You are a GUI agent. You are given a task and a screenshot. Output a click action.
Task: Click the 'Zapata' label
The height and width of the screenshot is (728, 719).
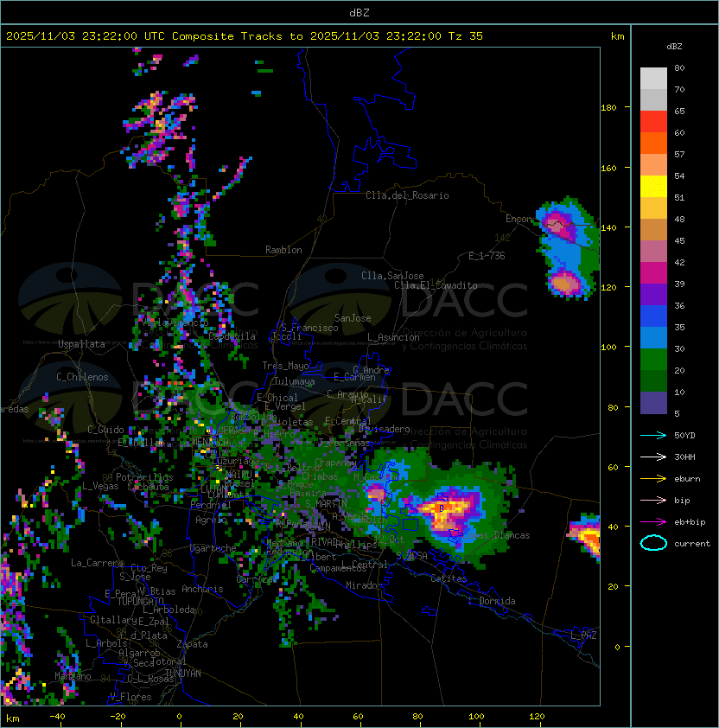pos(192,644)
